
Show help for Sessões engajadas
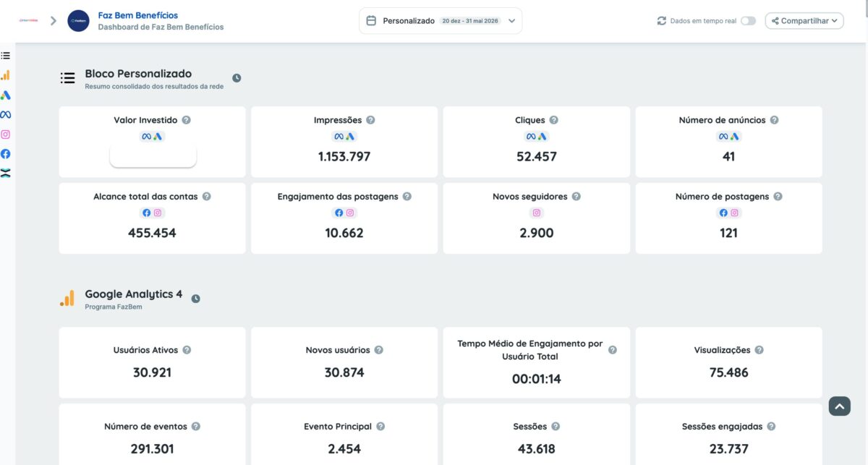771,427
